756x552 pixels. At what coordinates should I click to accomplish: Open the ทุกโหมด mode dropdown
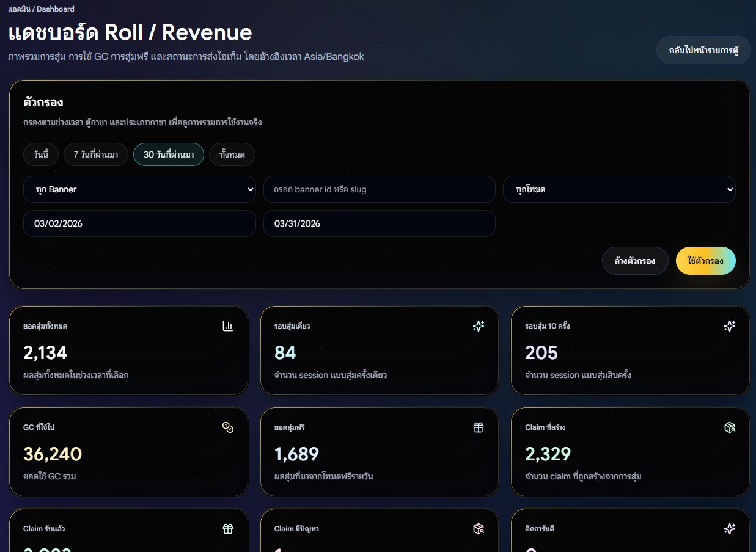coord(619,189)
